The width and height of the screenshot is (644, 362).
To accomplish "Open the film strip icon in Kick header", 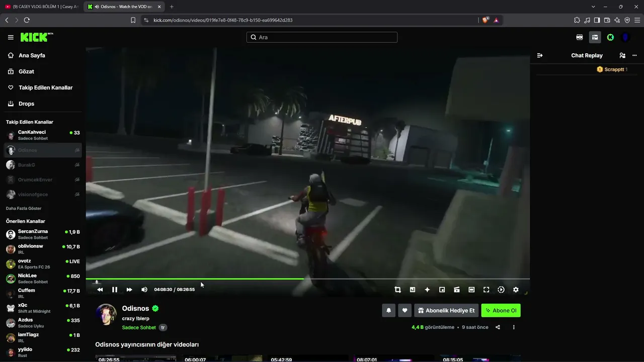I will tap(580, 37).
